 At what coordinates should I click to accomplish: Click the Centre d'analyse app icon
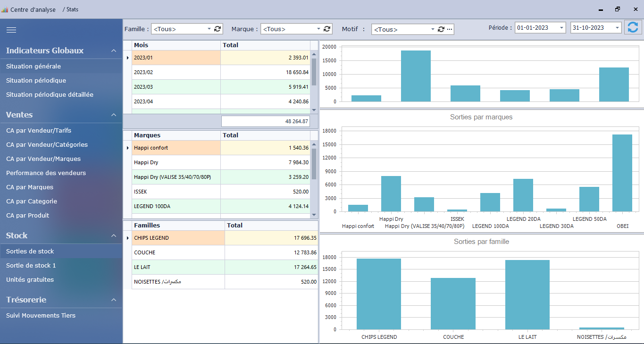pos(5,9)
